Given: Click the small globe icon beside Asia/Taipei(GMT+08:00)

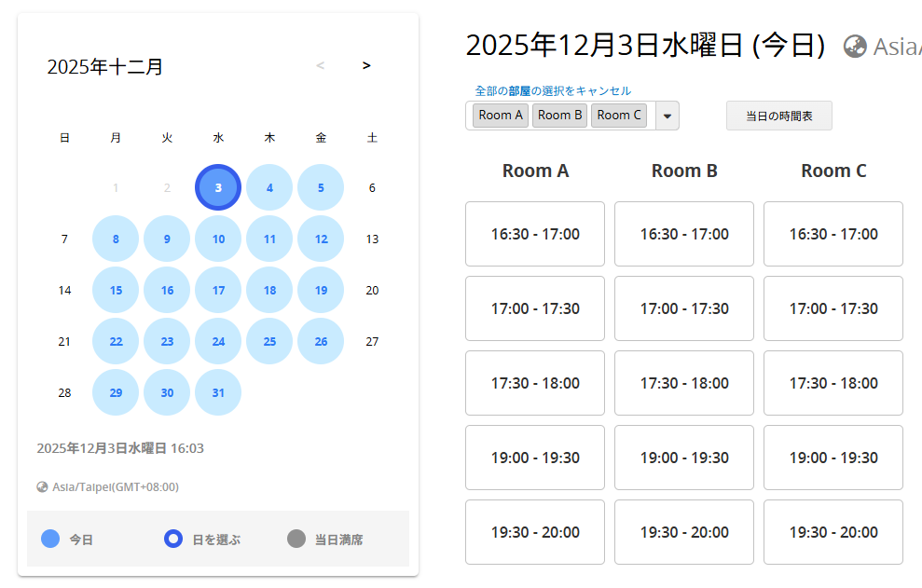Looking at the screenshot, I should pyautogui.click(x=42, y=486).
